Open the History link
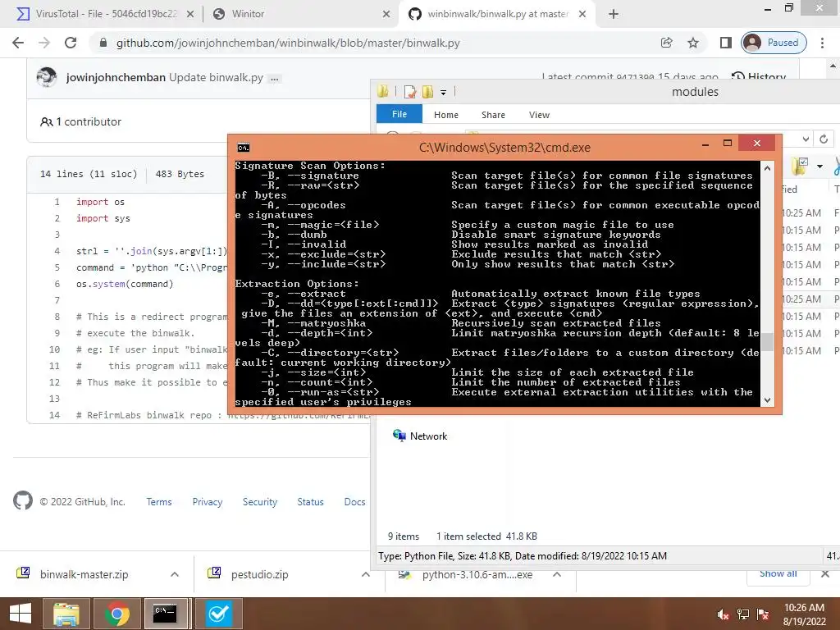Screen dimensions: 840x630 (759, 76)
